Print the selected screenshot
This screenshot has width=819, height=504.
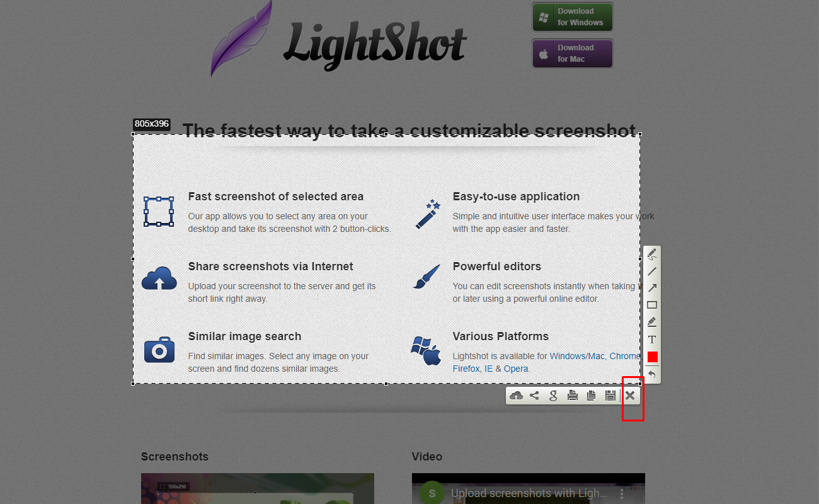572,396
